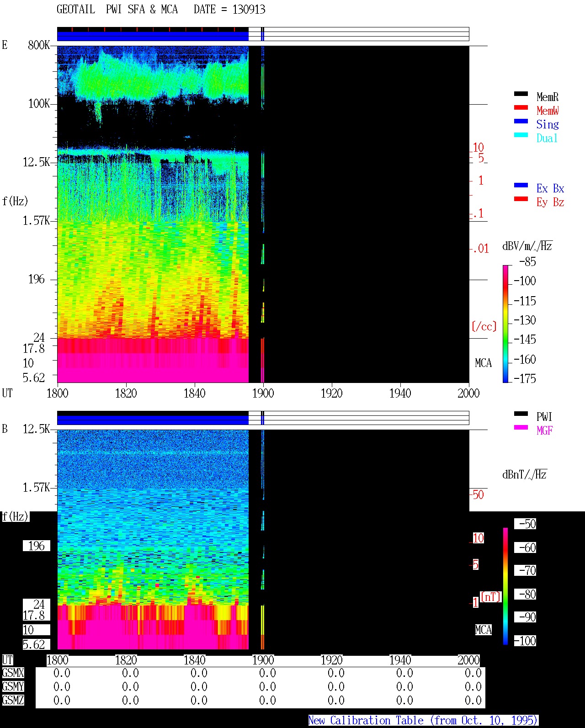This screenshot has width=585, height=728.
Task: Click the 'MemW' legend label
Action: (548, 111)
